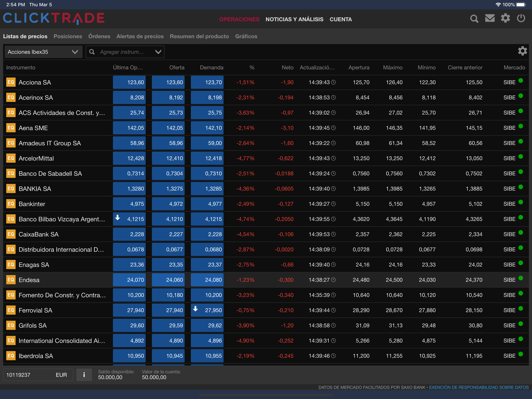Screen dimensions: 532x399
Task: Select the Amadeus IT Group SA row name
Action: pos(49,143)
